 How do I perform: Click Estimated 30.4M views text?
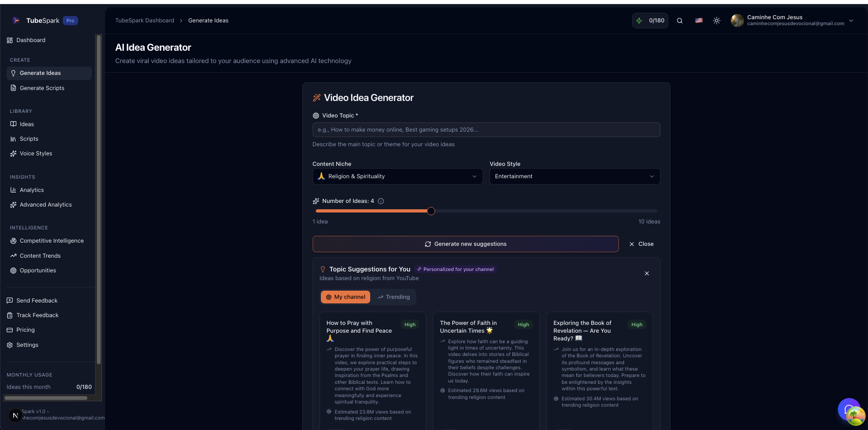[600, 402]
